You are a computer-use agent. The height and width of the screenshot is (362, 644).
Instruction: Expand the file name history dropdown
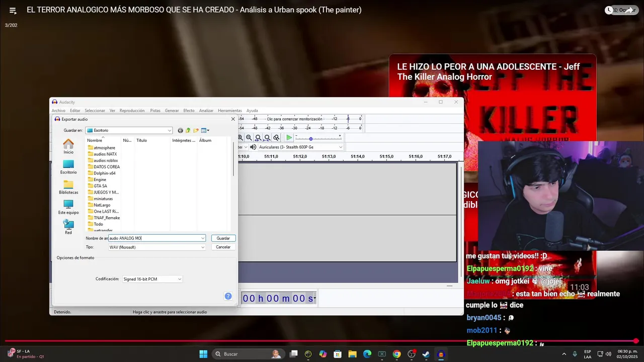(x=203, y=238)
